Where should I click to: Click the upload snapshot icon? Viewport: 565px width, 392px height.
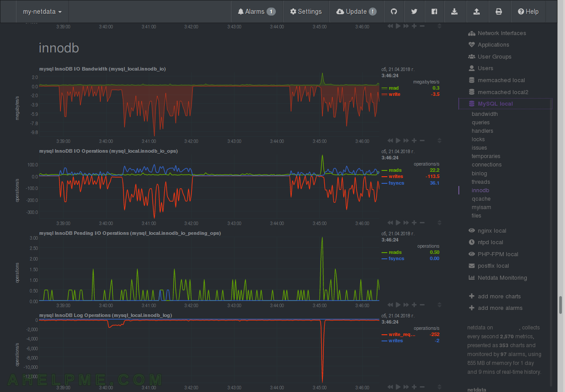[477, 12]
